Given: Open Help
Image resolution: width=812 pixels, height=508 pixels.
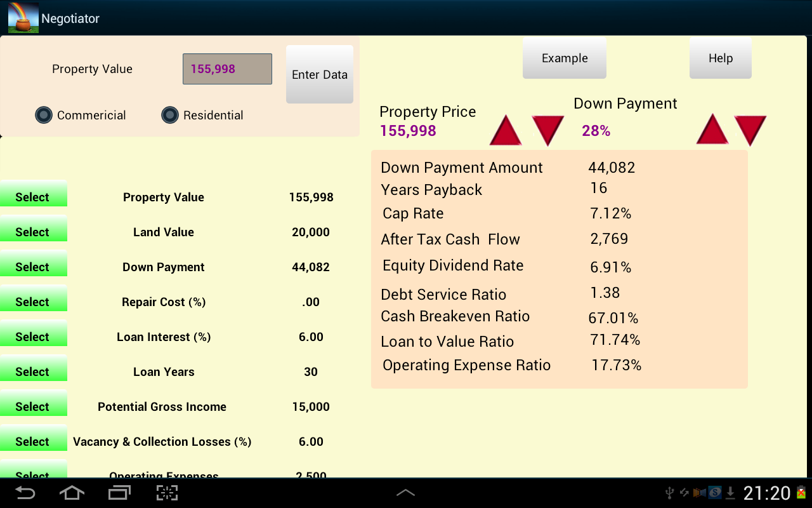Looking at the screenshot, I should [x=720, y=57].
